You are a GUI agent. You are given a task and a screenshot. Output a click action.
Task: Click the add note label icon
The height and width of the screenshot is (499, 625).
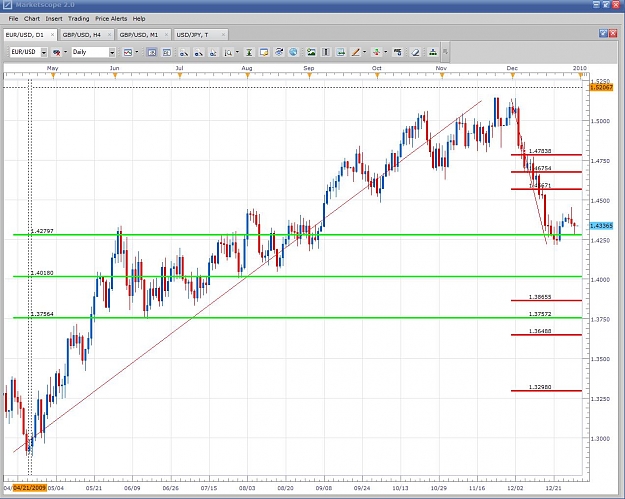[x=263, y=52]
